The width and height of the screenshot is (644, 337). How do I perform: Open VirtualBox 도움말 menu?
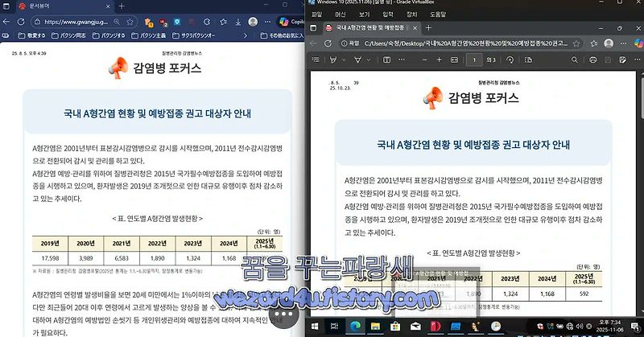pyautogui.click(x=438, y=14)
